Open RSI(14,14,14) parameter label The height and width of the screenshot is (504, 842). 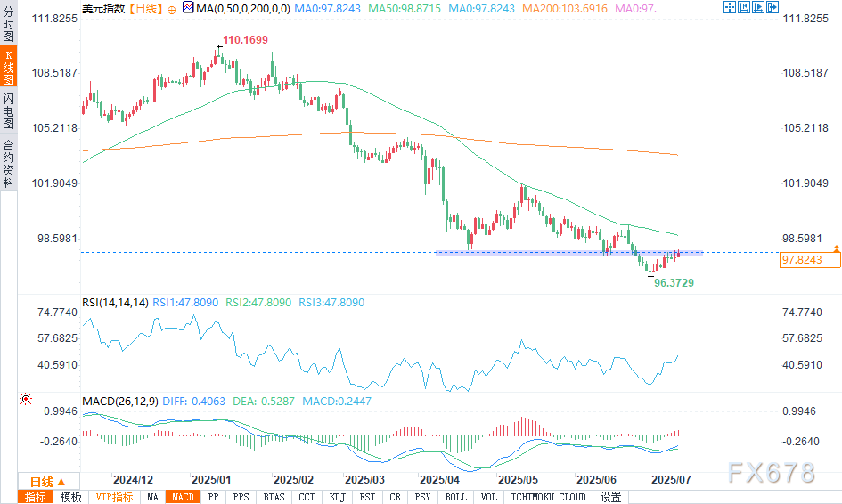click(x=115, y=303)
